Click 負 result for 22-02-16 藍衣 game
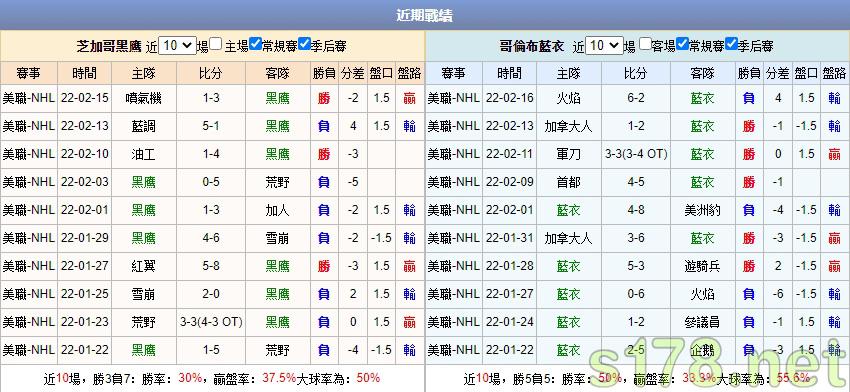Viewport: 850px width, 392px height. click(749, 98)
